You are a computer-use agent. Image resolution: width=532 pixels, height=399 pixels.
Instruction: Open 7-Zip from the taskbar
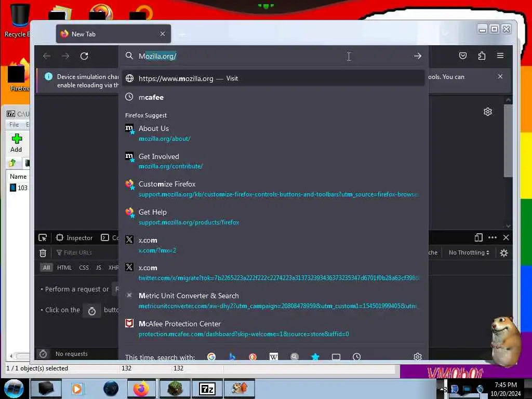(207, 389)
